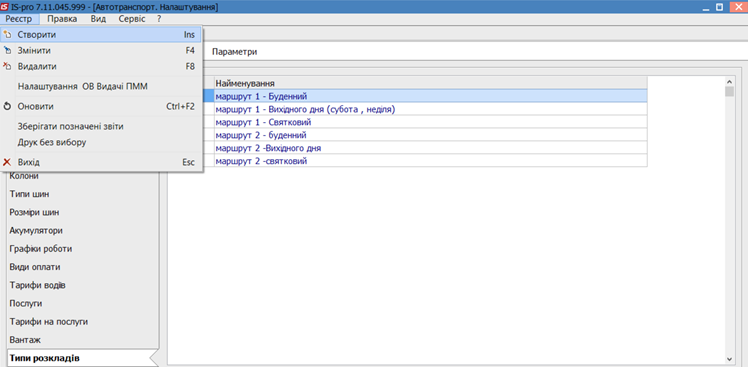Click the Створити icon in the menu
The image size is (748, 367).
pos(7,35)
